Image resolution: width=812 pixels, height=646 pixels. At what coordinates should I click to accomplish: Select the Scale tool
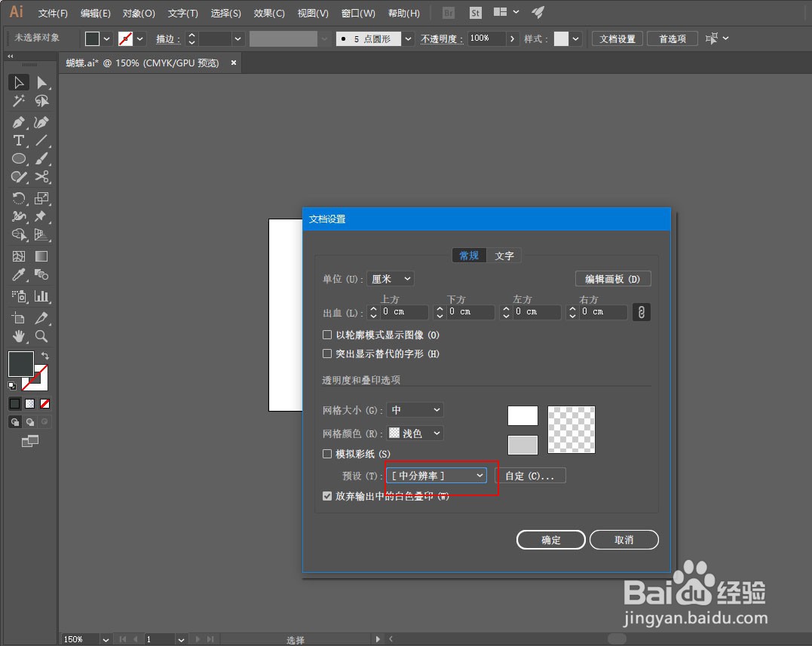point(41,198)
